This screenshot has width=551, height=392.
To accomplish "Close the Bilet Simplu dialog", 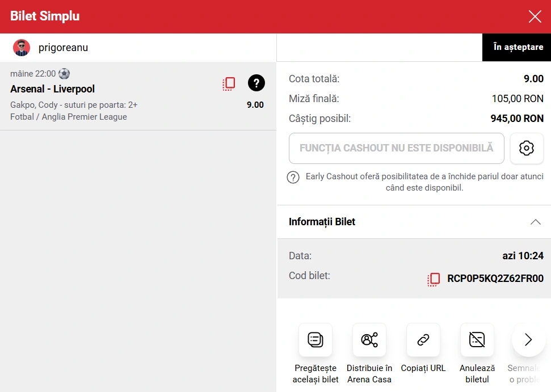I will 535,16.
